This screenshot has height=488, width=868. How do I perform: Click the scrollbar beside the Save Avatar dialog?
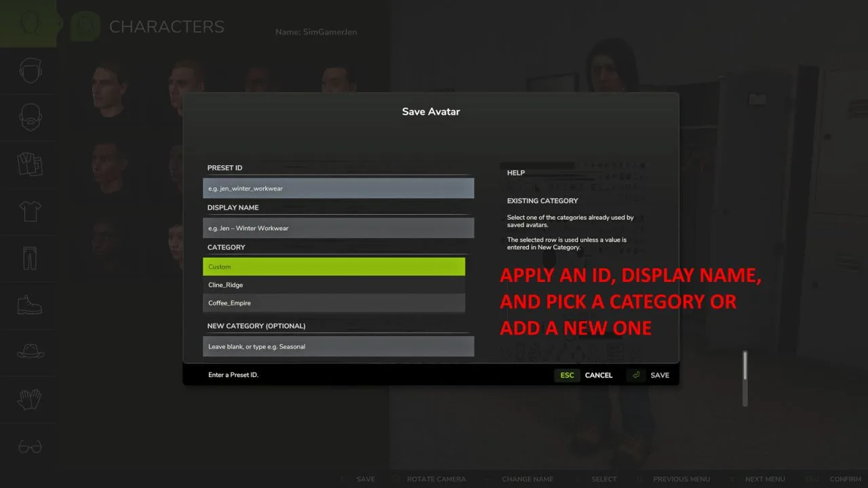tap(745, 378)
